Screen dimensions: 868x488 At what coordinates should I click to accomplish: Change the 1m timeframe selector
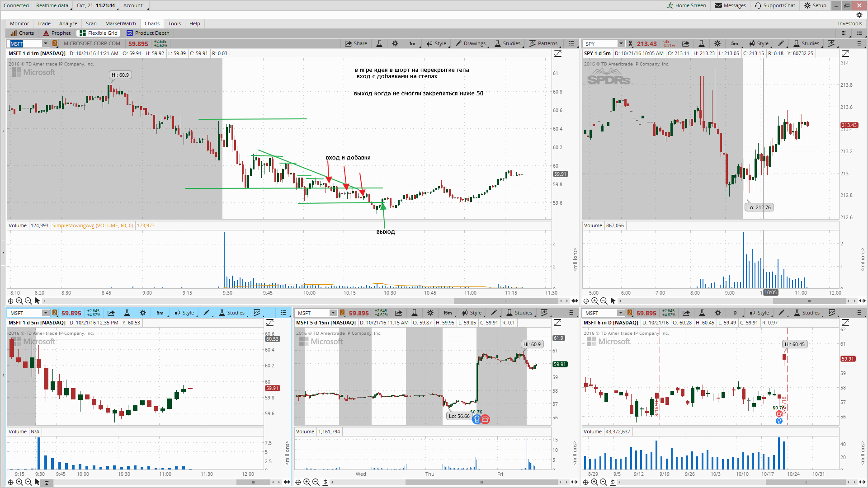tap(412, 44)
